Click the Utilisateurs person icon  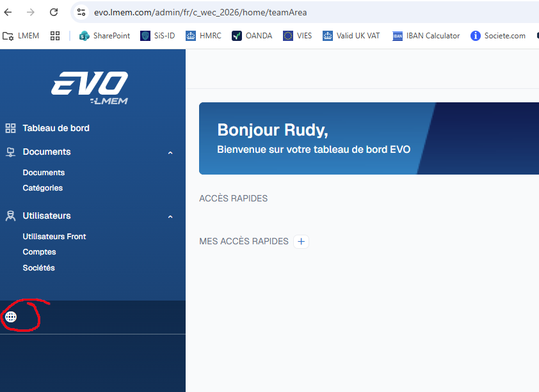pos(10,216)
